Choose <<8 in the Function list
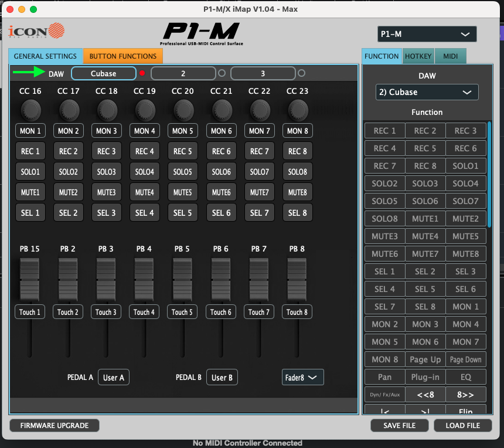This screenshot has height=448, width=504. pos(425,395)
